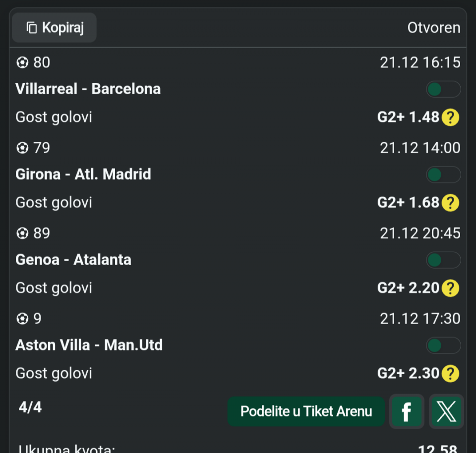Click the help icon next to G2+ 2.20

click(x=450, y=288)
